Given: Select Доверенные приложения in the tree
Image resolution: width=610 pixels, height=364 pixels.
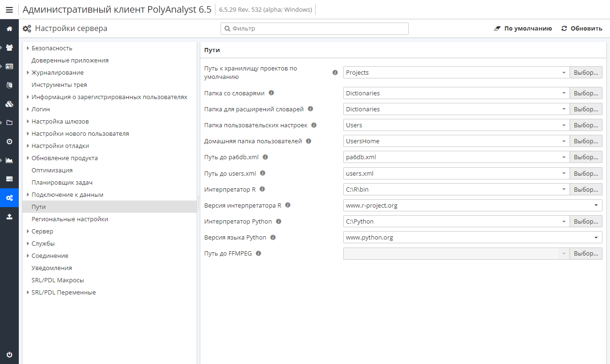Looking at the screenshot, I should [x=70, y=60].
